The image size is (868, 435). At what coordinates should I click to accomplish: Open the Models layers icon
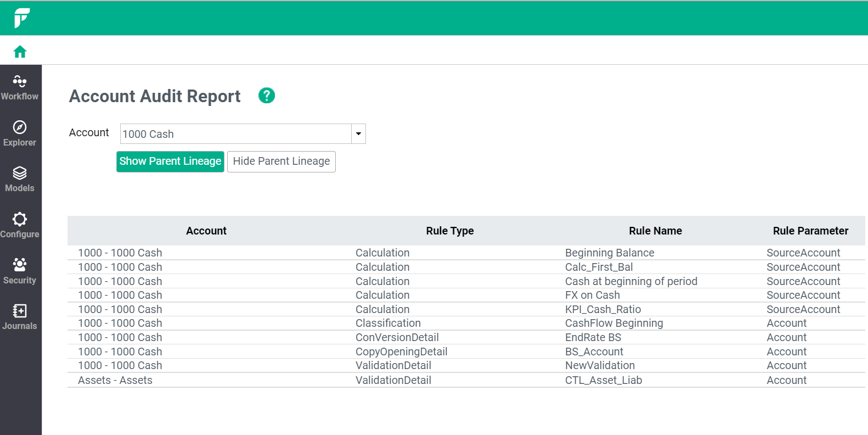[x=20, y=173]
